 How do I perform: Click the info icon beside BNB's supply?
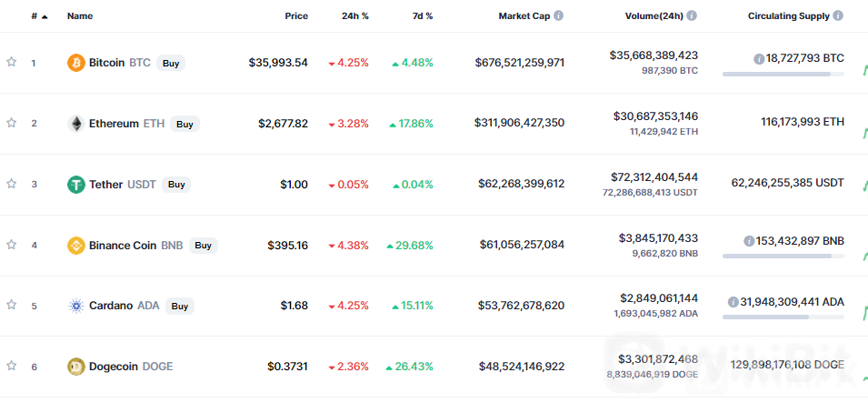[749, 241]
